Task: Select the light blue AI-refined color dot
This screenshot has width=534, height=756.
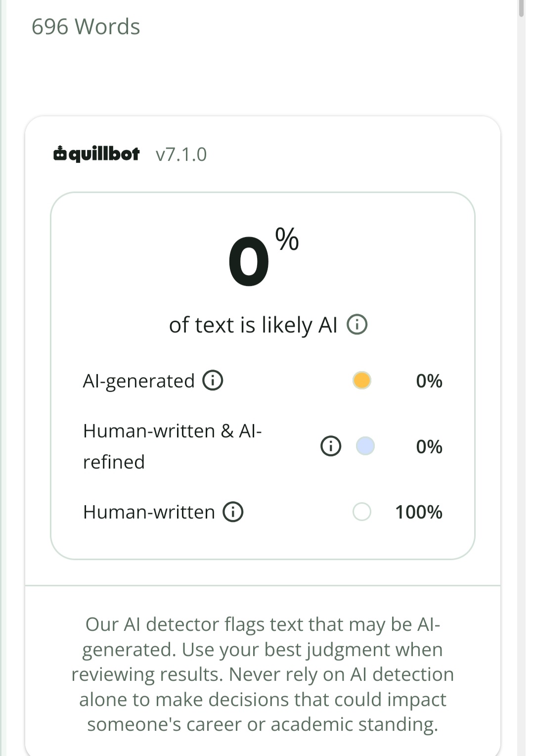Action: (x=365, y=446)
